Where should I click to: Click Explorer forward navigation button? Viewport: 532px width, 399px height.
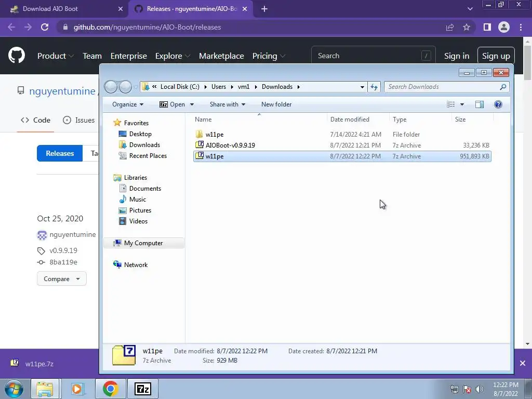click(125, 87)
